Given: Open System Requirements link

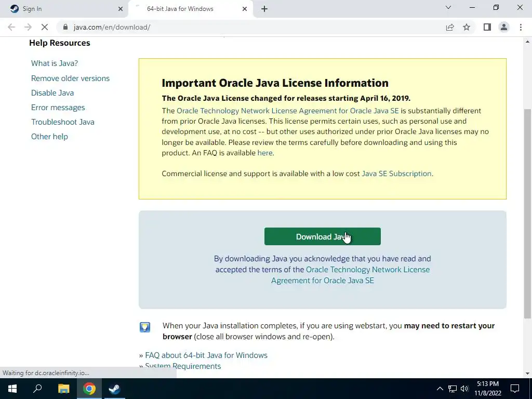Looking at the screenshot, I should click(183, 366).
